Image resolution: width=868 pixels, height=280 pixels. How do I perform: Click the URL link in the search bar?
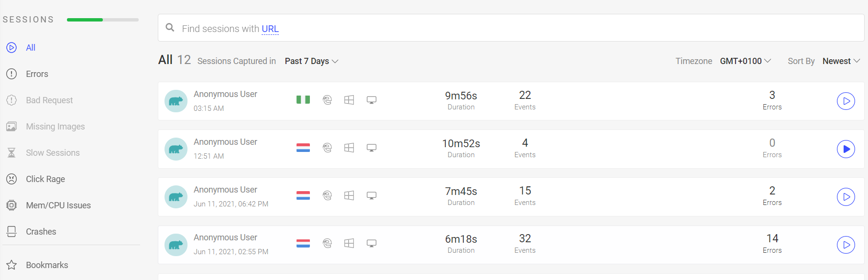click(x=270, y=29)
